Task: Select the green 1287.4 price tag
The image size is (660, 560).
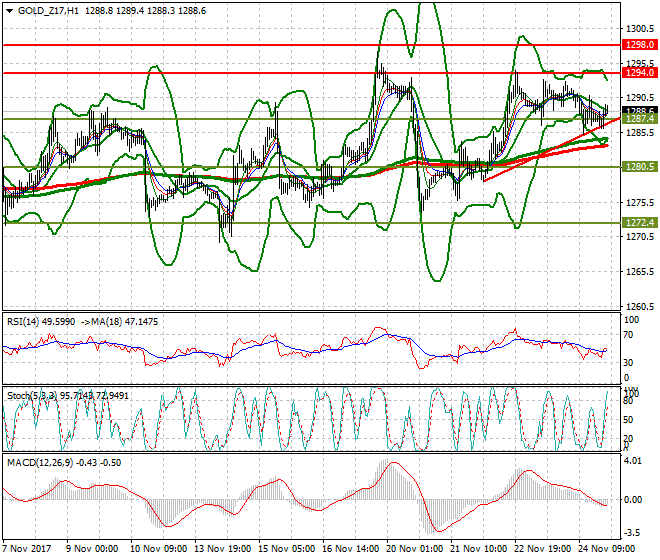Action: click(638, 119)
